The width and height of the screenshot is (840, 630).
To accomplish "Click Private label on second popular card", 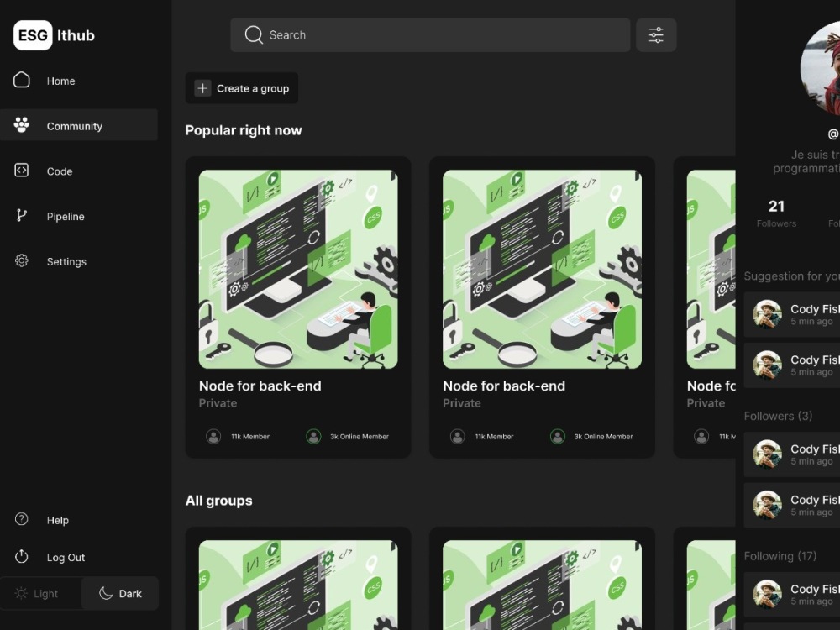I will [462, 403].
